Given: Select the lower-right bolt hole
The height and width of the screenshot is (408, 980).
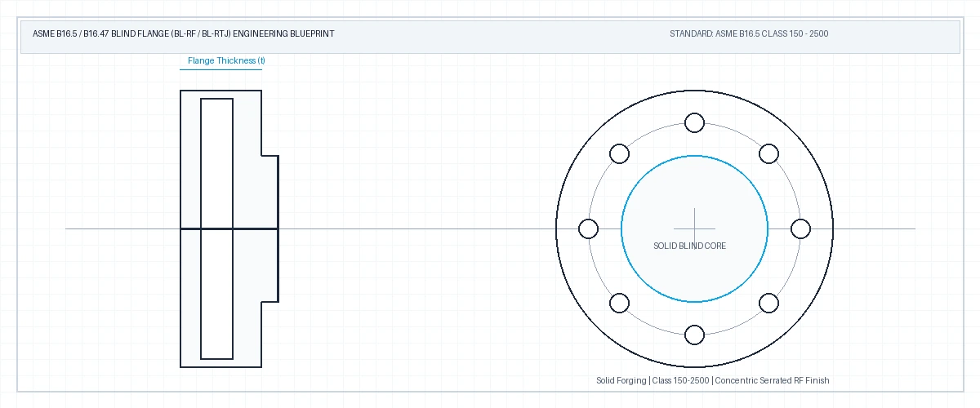Looking at the screenshot, I should pyautogui.click(x=769, y=304).
